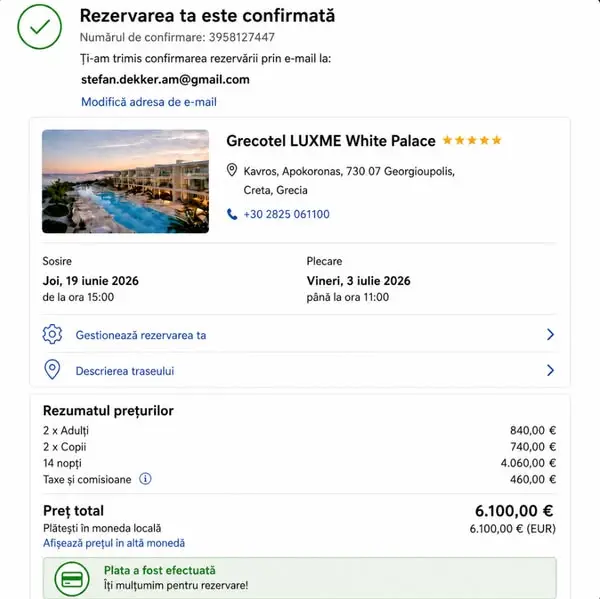Click the green credit card payment icon
The width and height of the screenshot is (600, 599).
pos(72,579)
